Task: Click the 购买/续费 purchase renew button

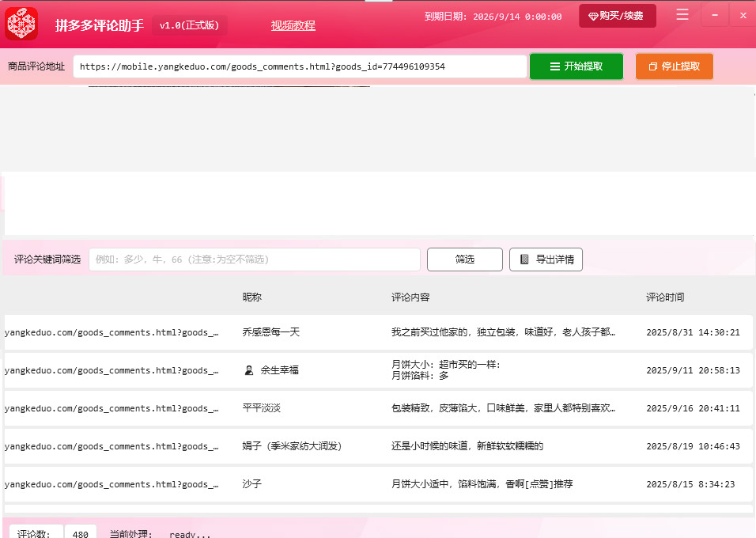Action: (x=618, y=16)
